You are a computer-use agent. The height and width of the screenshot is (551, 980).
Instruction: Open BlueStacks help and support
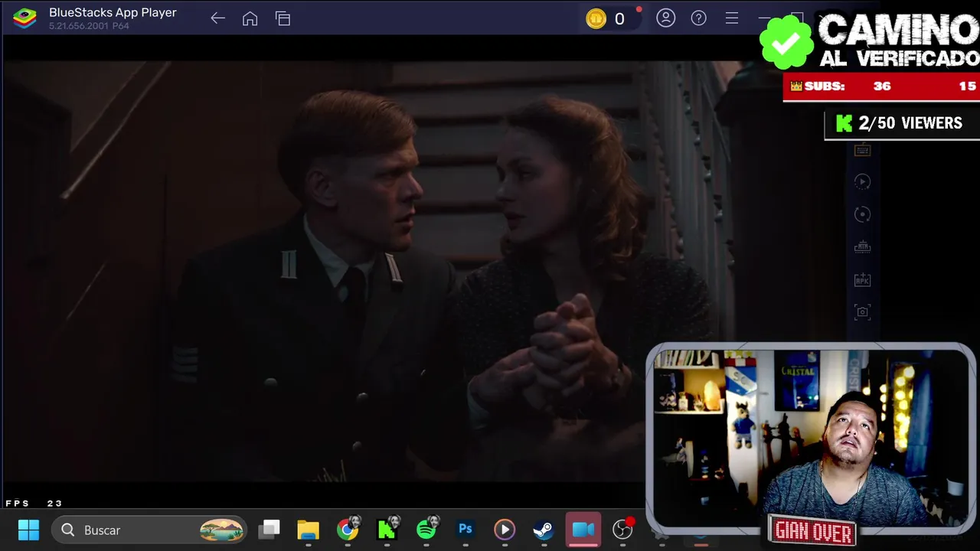[699, 18]
